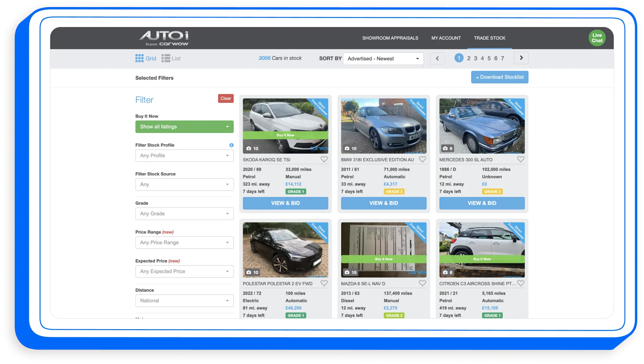Viewport: 644px width, 364px height.
Task: Go to the previous results page arrow
Action: [x=437, y=58]
